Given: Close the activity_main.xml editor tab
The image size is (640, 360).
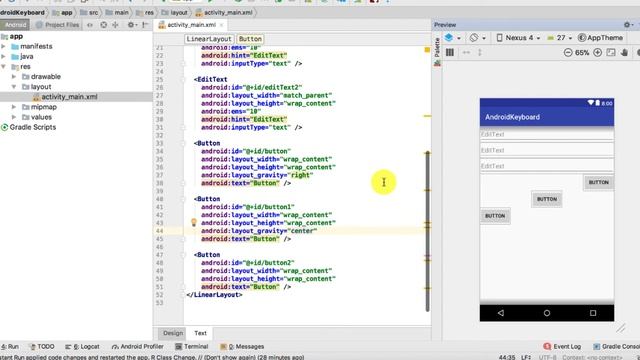Looking at the screenshot, I should pos(222,25).
